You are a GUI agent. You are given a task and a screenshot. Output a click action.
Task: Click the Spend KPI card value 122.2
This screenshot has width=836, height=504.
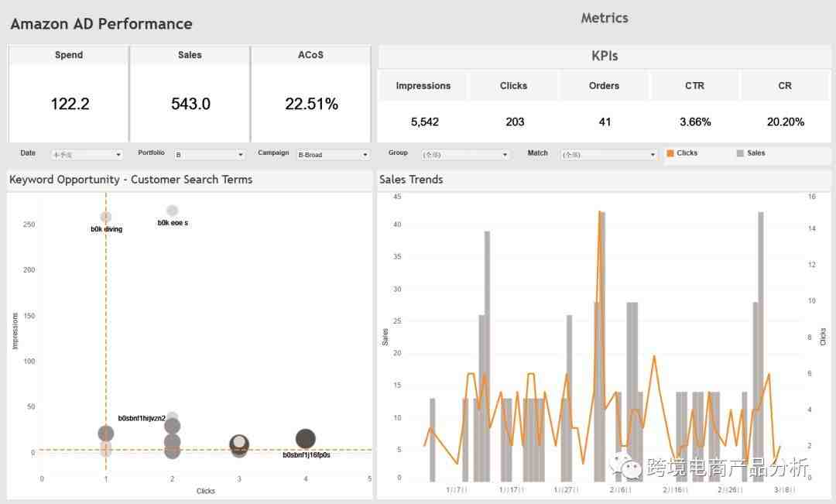click(x=70, y=104)
